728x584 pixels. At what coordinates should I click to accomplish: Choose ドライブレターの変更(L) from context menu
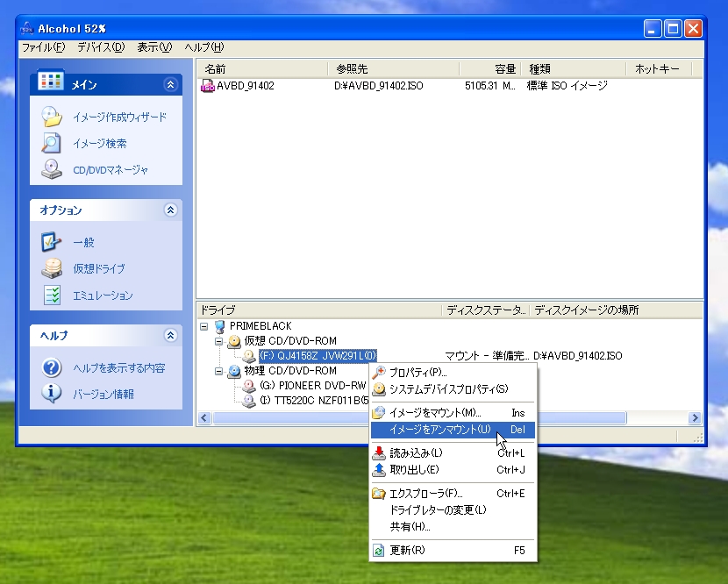coord(453,510)
